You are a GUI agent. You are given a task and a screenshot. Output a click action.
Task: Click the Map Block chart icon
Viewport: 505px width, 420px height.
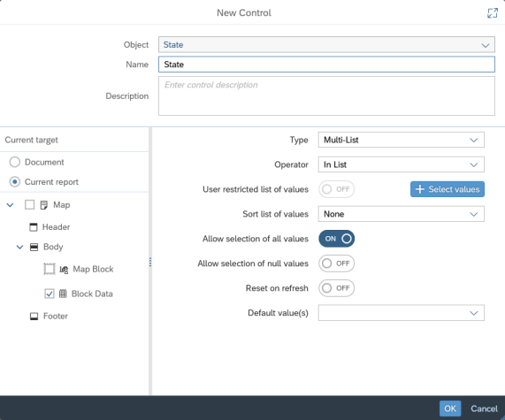[64, 270]
